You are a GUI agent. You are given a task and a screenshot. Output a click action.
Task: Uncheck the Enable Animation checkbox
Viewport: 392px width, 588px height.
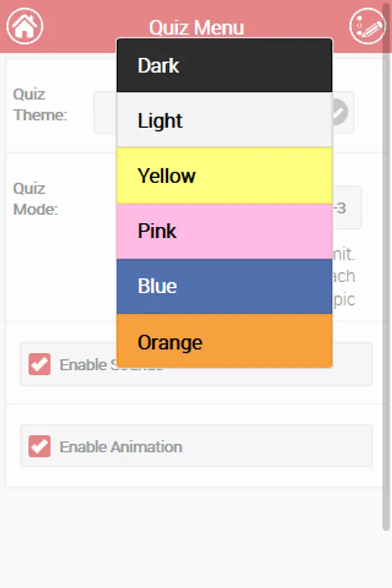(40, 447)
